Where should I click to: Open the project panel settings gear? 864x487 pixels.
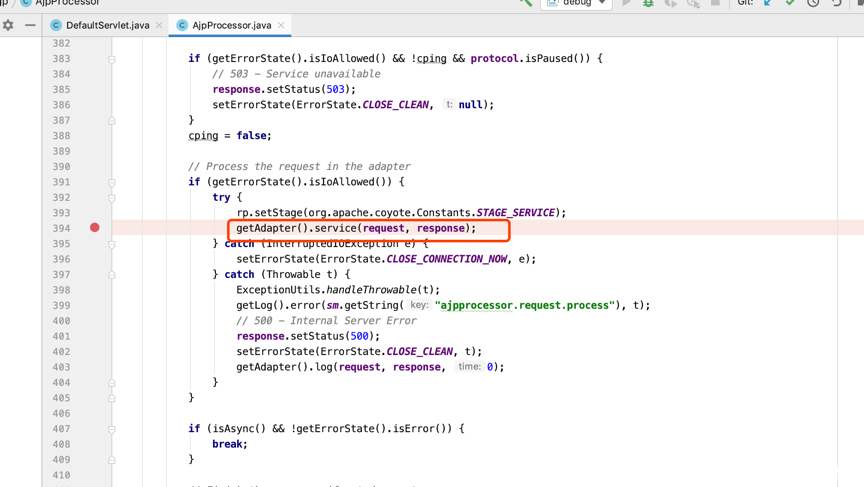click(x=8, y=25)
